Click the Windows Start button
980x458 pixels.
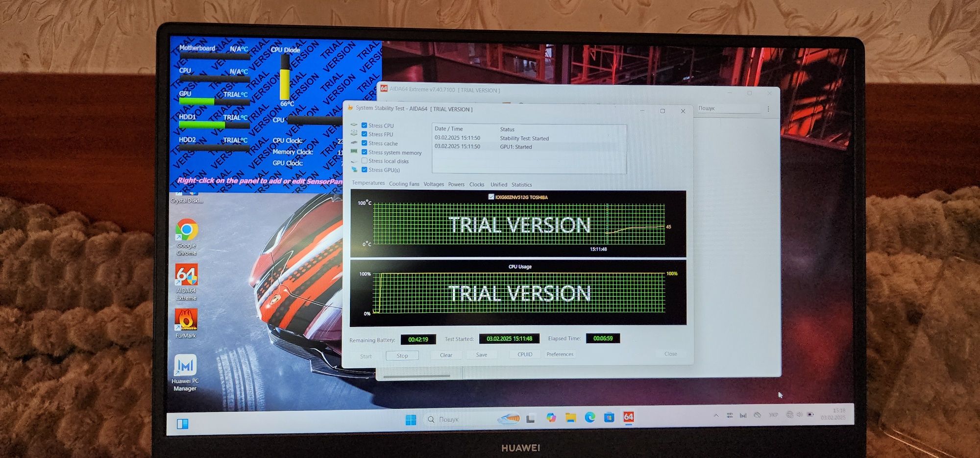tap(411, 420)
